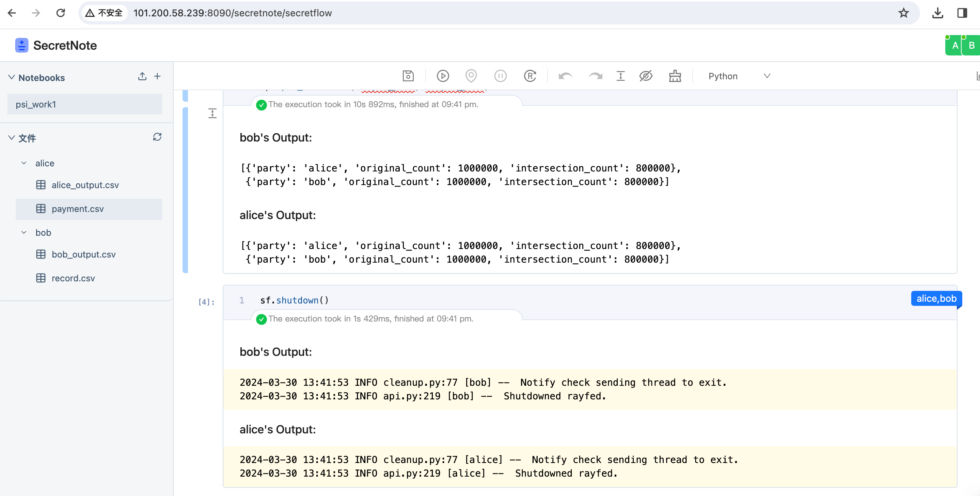The width and height of the screenshot is (980, 496).
Task: Click the undo arrow icon
Action: pyautogui.click(x=565, y=76)
